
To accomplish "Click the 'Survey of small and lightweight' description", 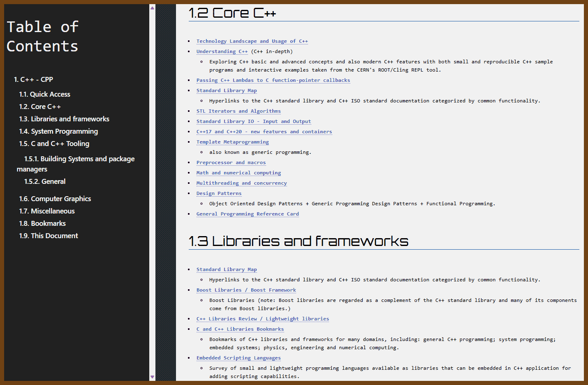I will 390,372.
